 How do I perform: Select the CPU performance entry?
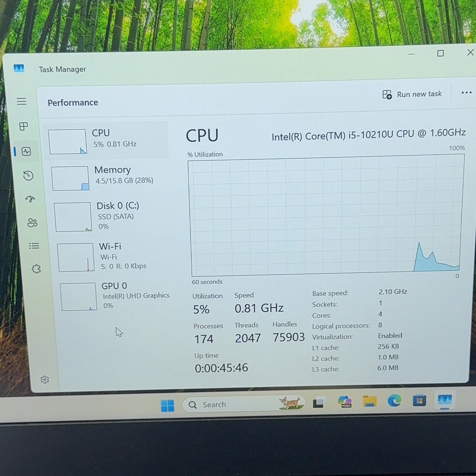[107, 141]
